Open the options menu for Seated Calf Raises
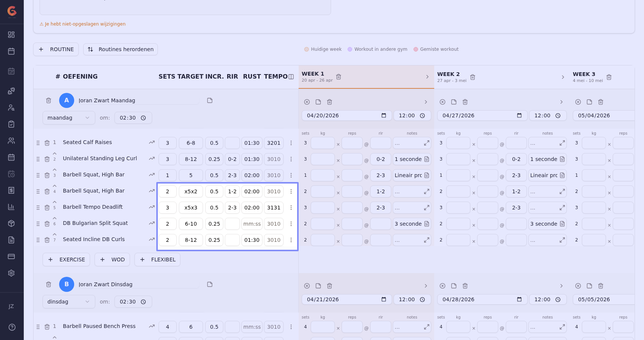The width and height of the screenshot is (644, 340). tap(291, 143)
